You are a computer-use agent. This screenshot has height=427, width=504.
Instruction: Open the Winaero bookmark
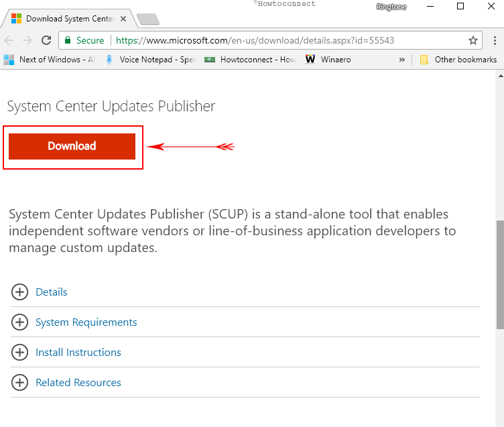(x=328, y=60)
